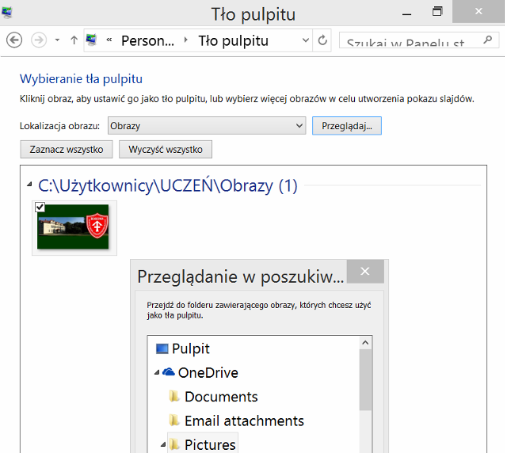Expand the breadcrumb arrow after Person...
Image resolution: width=505 pixels, height=453 pixels.
pyautogui.click(x=186, y=40)
